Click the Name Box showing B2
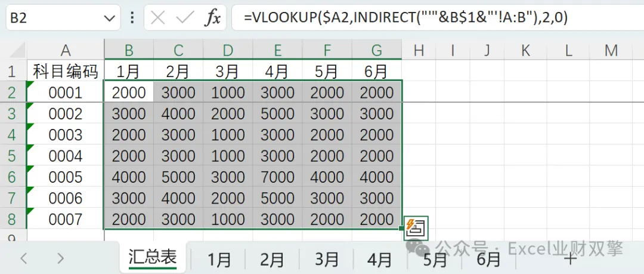644x274 pixels. 63,18
